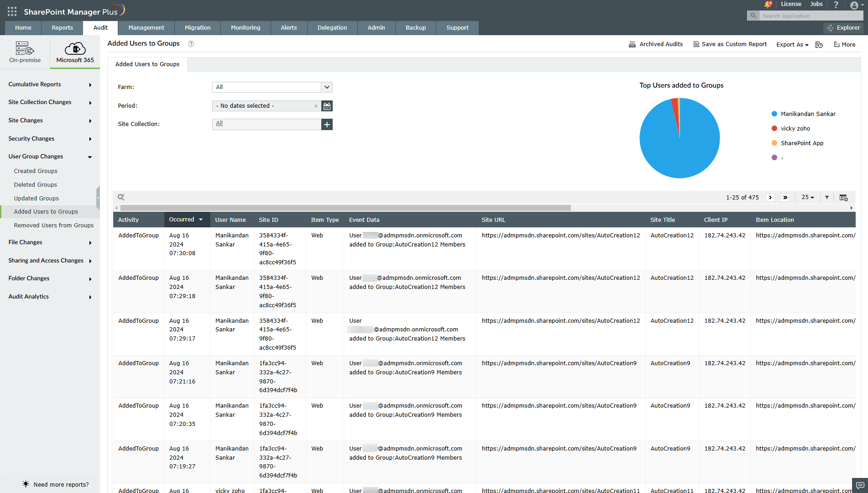This screenshot has height=493, width=868.
Task: Open the table search icon
Action: click(121, 197)
